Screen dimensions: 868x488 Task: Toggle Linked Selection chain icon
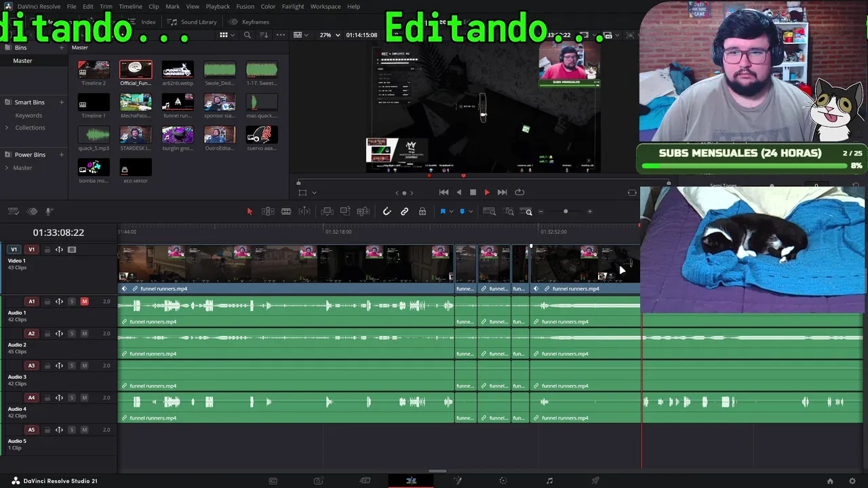coord(405,211)
